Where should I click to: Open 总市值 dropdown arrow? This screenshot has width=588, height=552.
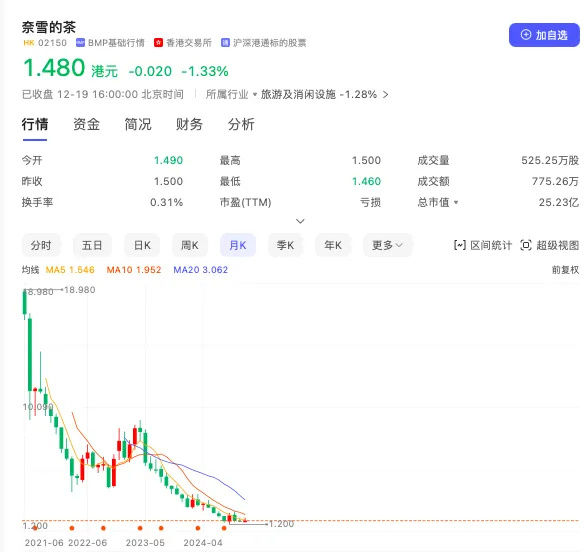(x=456, y=202)
